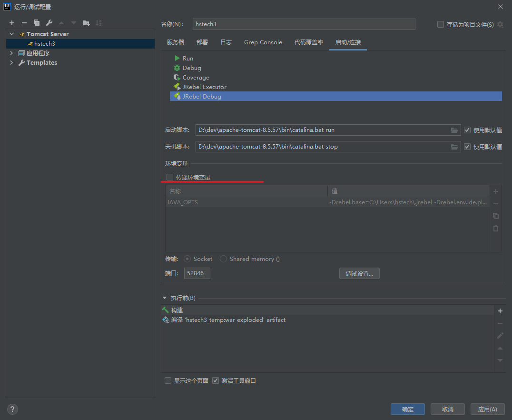Select 构建 before-launch task

327,310
